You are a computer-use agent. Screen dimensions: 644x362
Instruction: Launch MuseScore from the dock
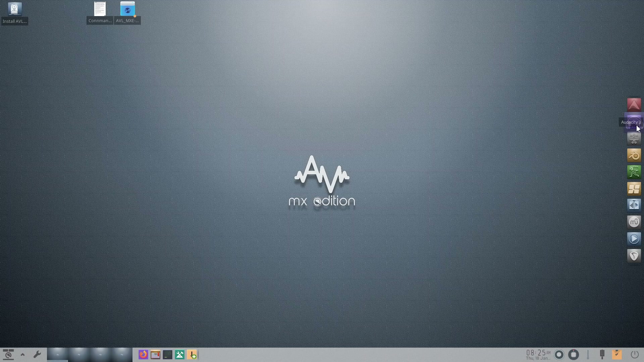pos(634,222)
